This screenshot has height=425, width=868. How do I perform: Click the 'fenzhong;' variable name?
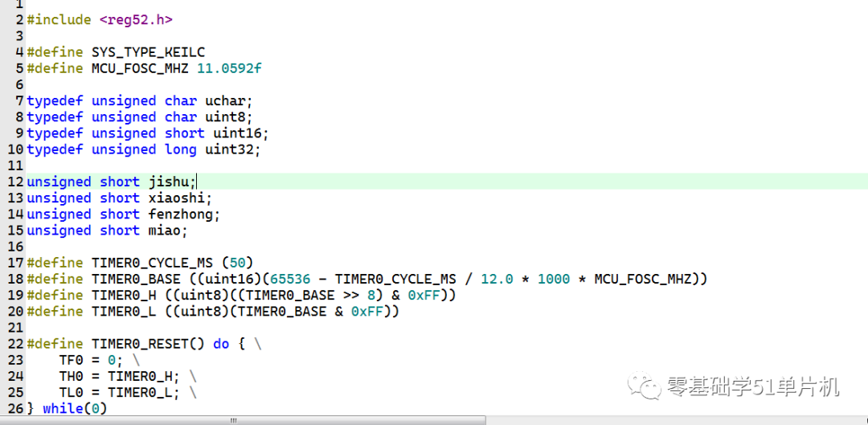coord(184,215)
